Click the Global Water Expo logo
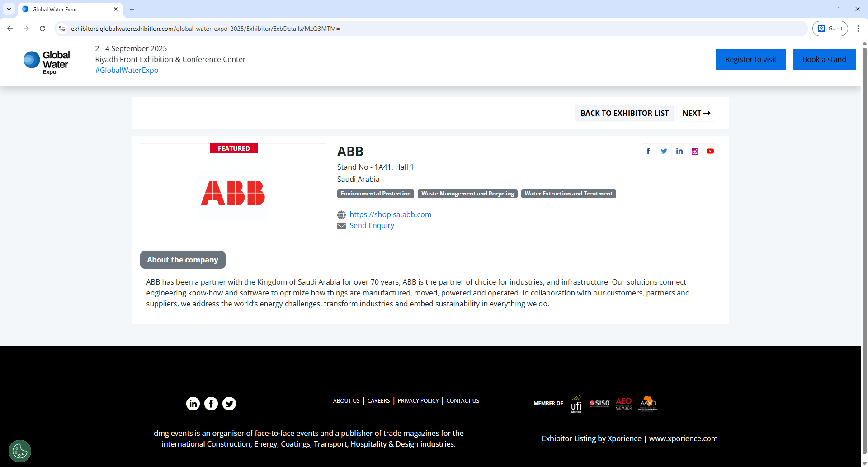Image resolution: width=868 pixels, height=467 pixels. coord(46,62)
